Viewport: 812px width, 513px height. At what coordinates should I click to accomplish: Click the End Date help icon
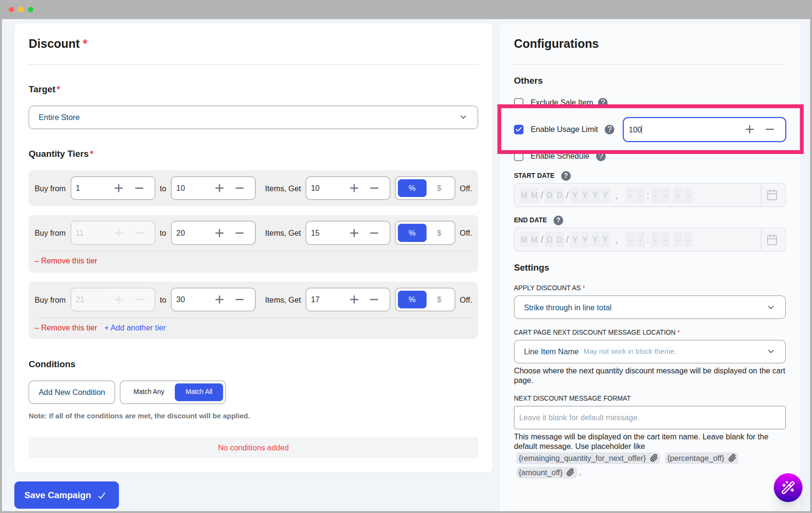click(x=558, y=220)
